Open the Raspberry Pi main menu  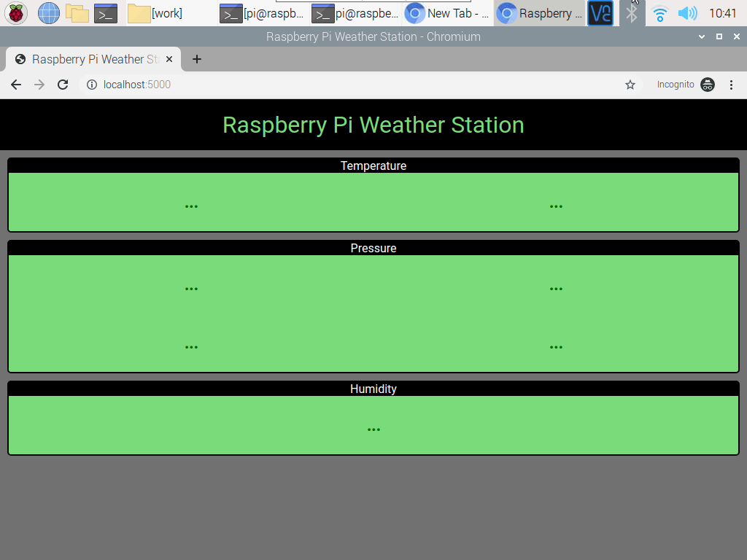16,13
